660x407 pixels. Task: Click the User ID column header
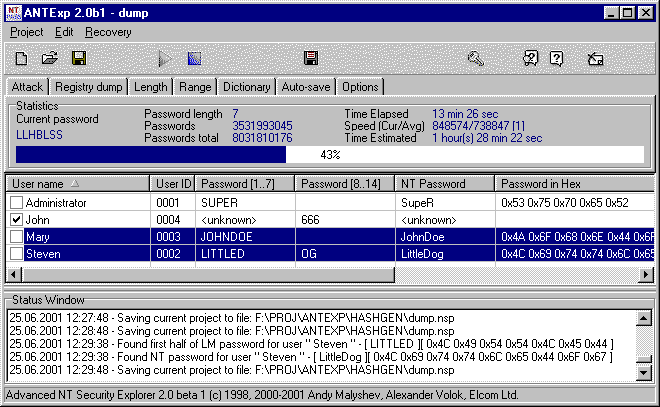[x=173, y=184]
